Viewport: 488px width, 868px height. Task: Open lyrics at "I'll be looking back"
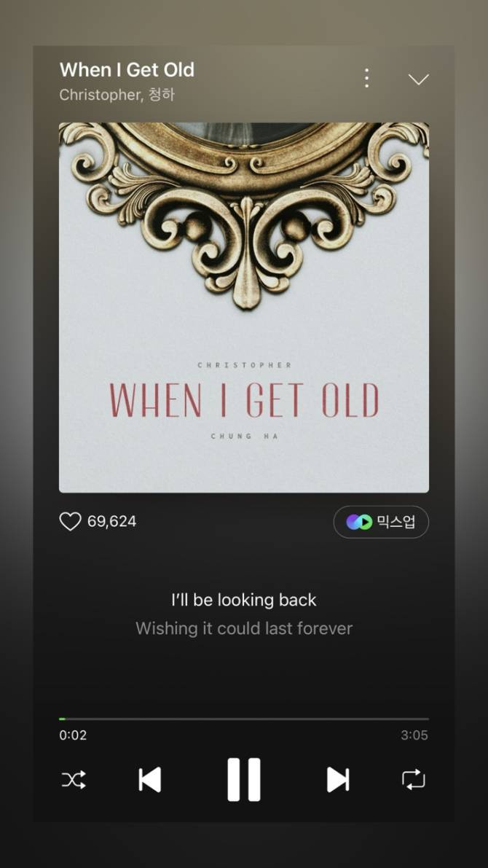tap(244, 600)
